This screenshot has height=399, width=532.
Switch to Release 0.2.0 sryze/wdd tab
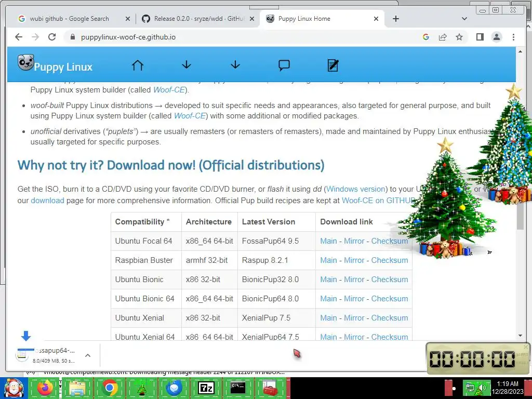199,19
